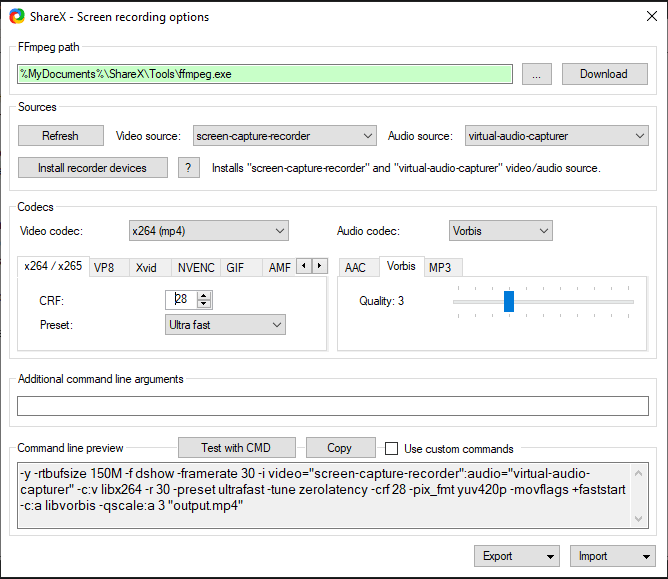Click the tab scroll left arrow
Screen dimensions: 668x579
(x=304, y=266)
